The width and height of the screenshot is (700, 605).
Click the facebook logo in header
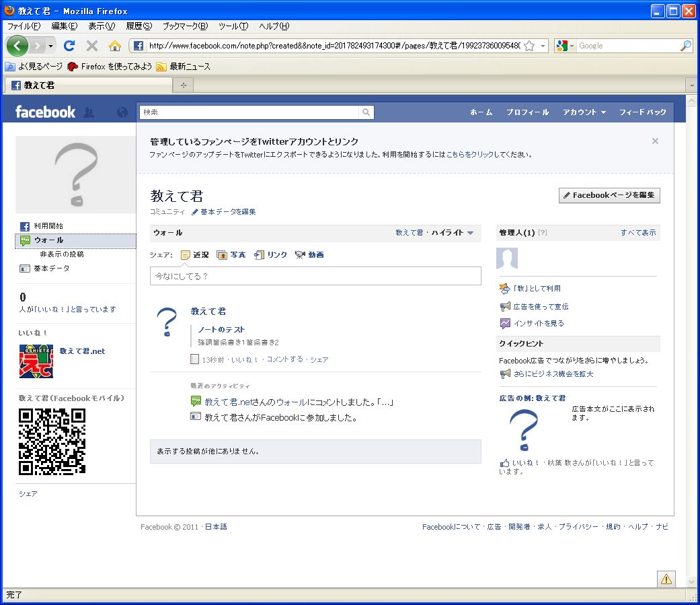[x=45, y=112]
